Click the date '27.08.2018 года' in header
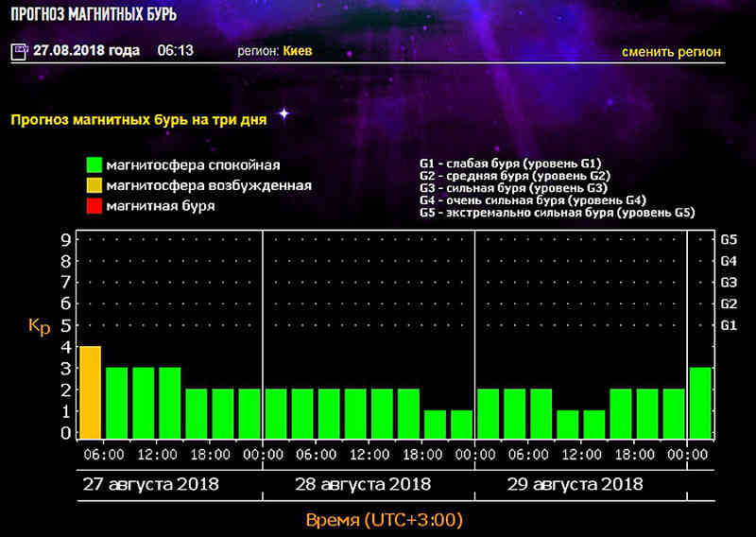756x537 pixels. click(x=87, y=51)
